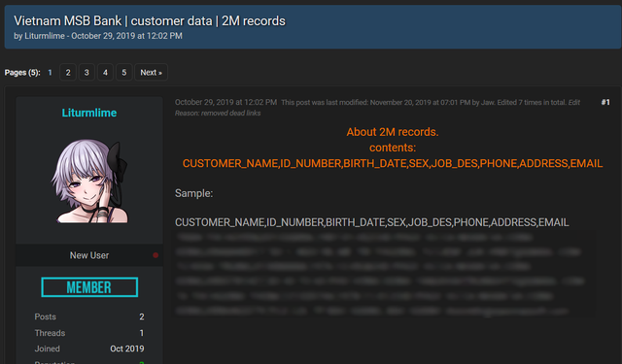The width and height of the screenshot is (622, 364).
Task: Select the 'About 2M records.' orange text
Action: tap(393, 132)
